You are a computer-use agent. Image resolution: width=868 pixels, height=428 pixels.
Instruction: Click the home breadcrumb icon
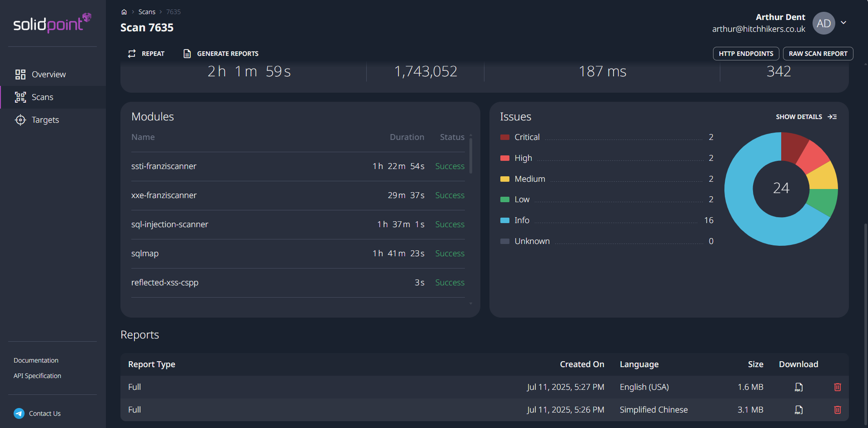[x=124, y=11]
